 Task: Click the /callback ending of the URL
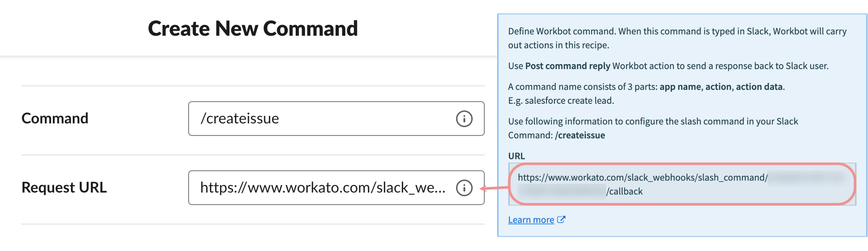[624, 192]
